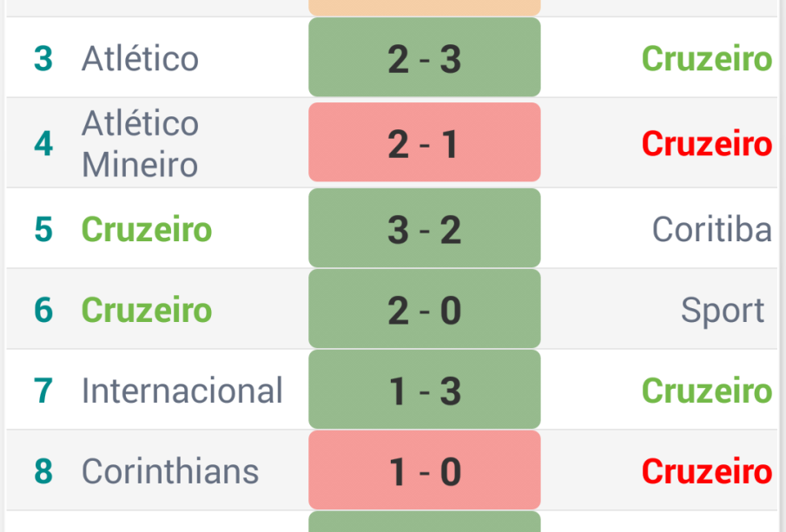Click row number 8

[43, 471]
